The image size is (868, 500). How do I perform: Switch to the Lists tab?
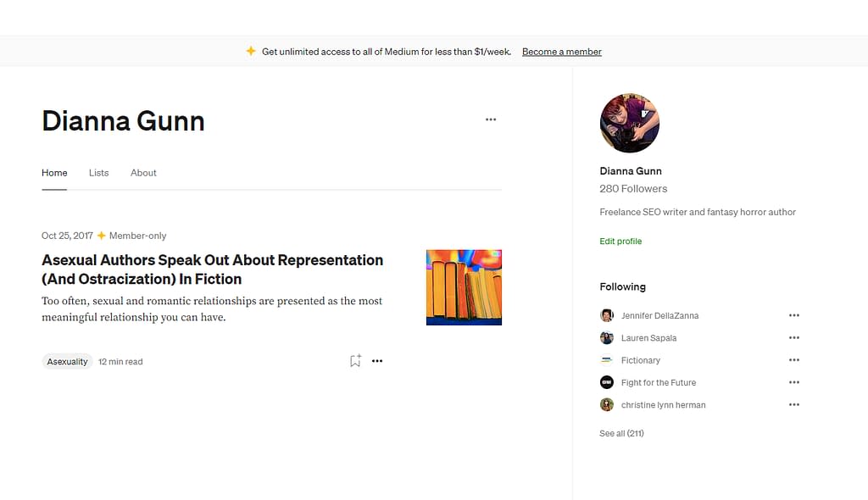point(98,173)
